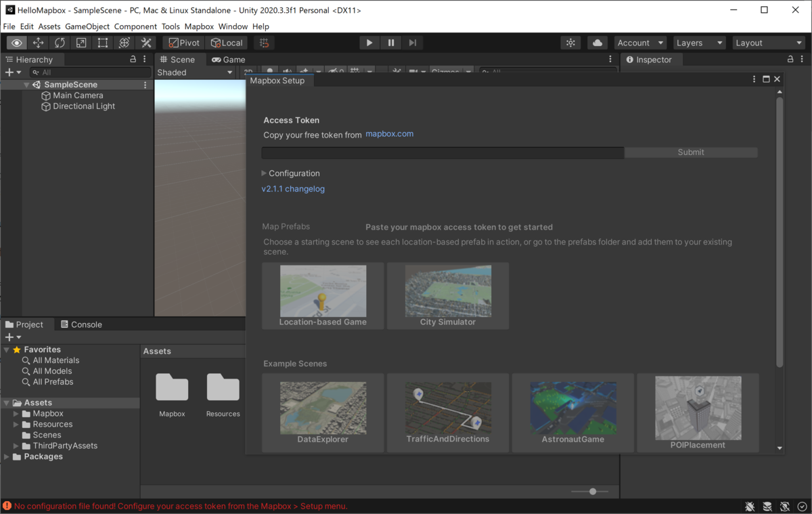The width and height of the screenshot is (812, 514).
Task: Click the Pause button
Action: click(390, 43)
